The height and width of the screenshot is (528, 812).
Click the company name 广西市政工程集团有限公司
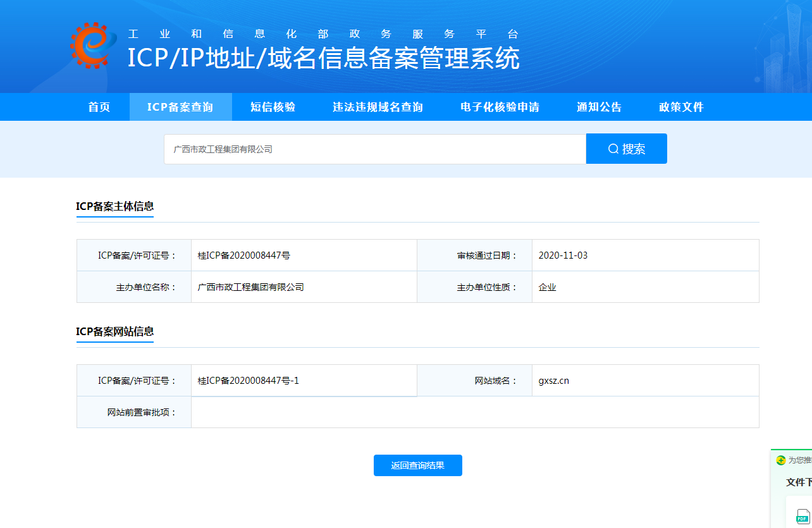pyautogui.click(x=249, y=286)
